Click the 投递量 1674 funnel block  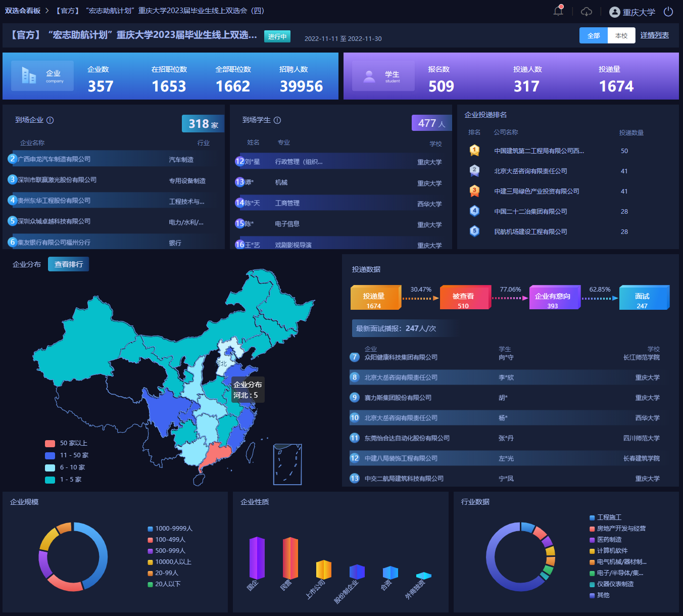376,298
